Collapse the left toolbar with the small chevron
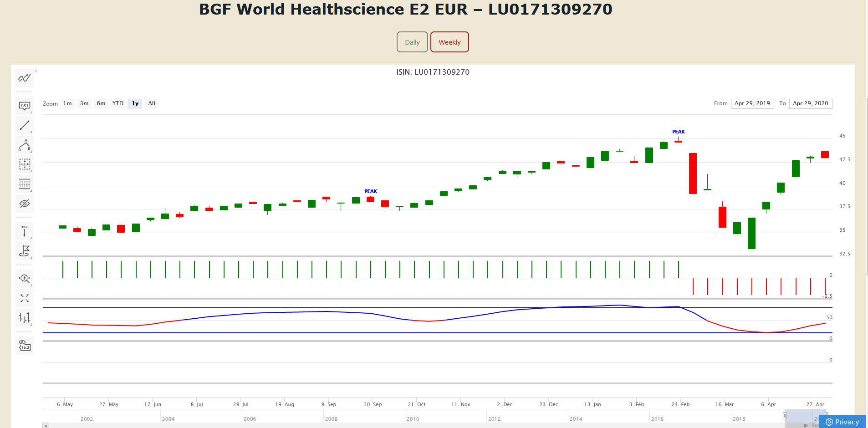This screenshot has height=428, width=868. [x=36, y=71]
